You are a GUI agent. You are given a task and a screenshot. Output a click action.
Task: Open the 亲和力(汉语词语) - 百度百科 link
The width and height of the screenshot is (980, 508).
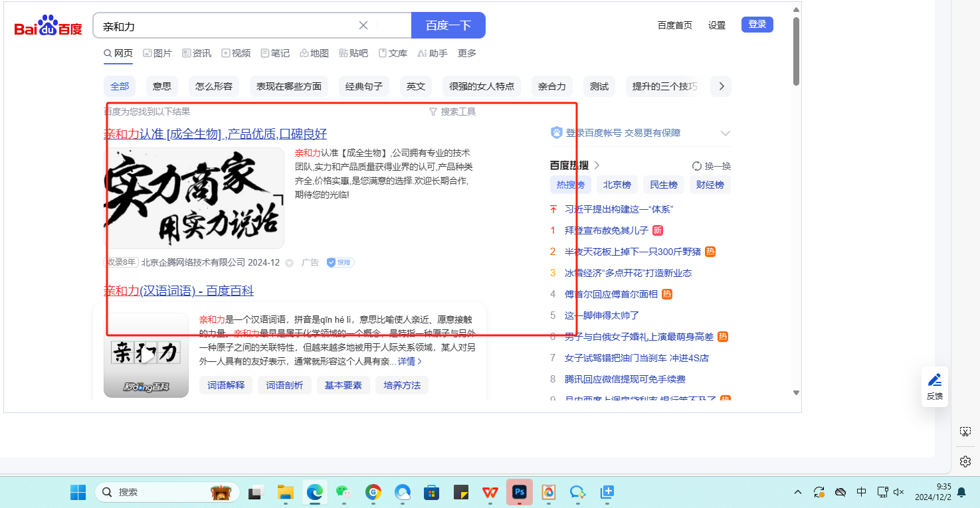click(179, 291)
